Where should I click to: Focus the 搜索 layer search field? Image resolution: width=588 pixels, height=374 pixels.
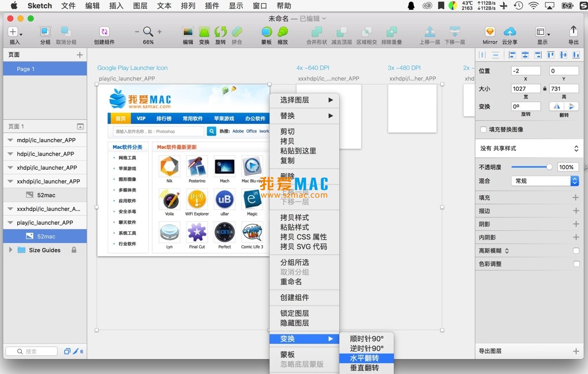click(x=32, y=352)
